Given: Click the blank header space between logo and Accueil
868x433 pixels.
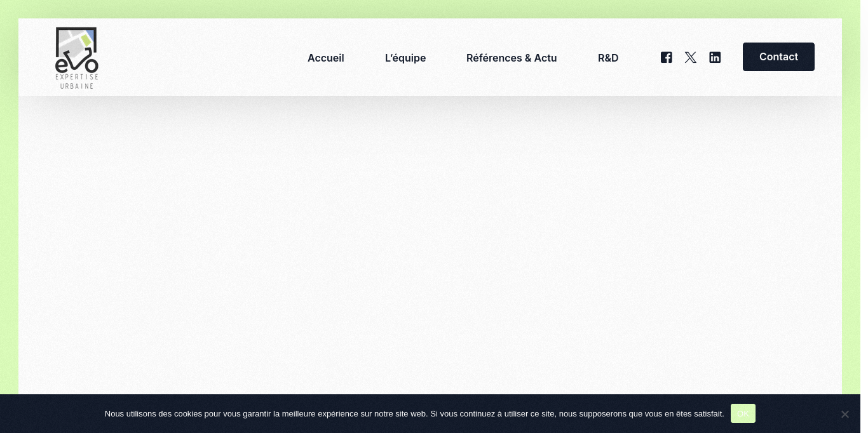Looking at the screenshot, I should (203, 58).
